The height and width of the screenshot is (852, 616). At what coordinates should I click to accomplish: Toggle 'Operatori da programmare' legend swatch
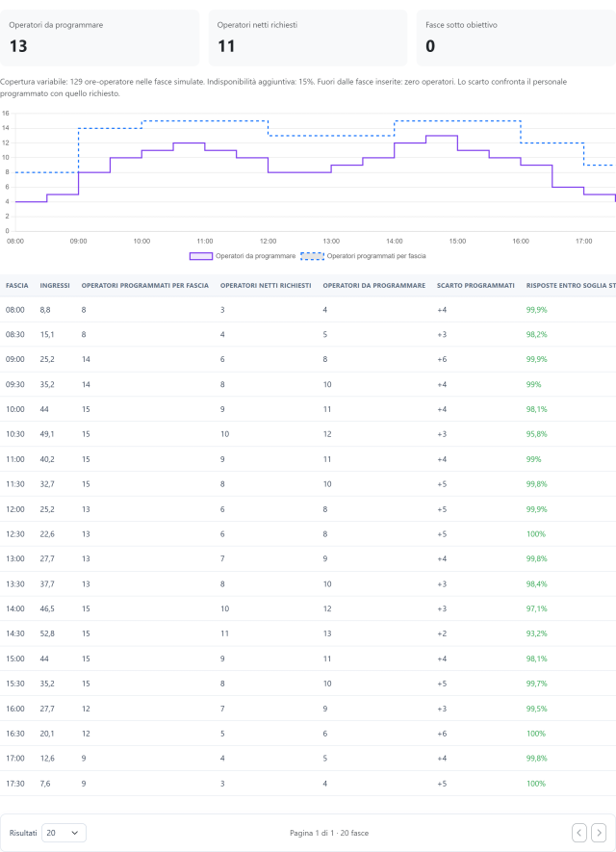pos(200,256)
